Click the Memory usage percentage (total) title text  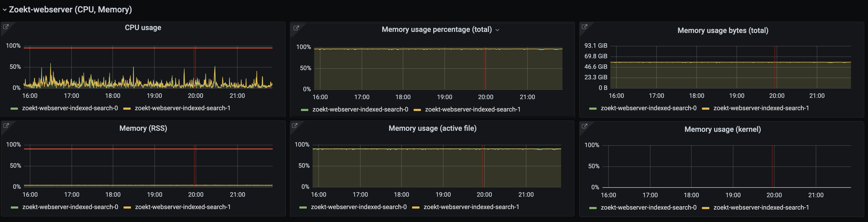[x=437, y=29]
